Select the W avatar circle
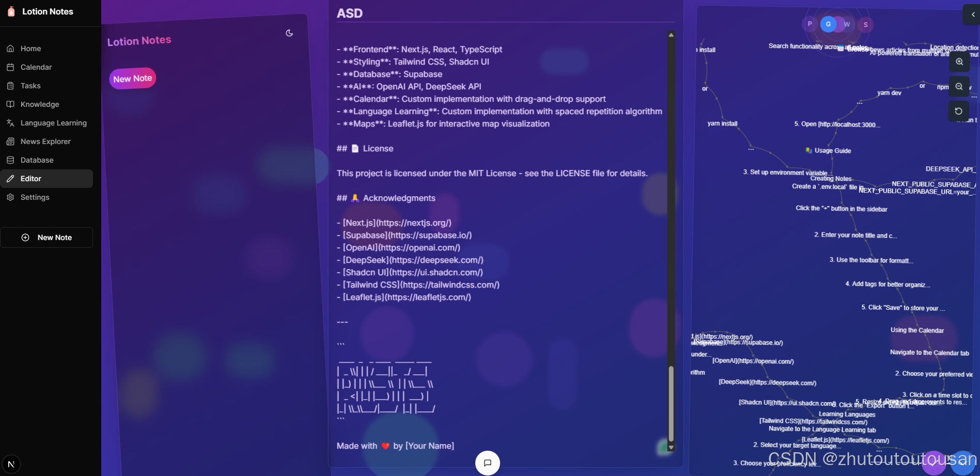Viewport: 980px width, 476px height. [x=847, y=24]
